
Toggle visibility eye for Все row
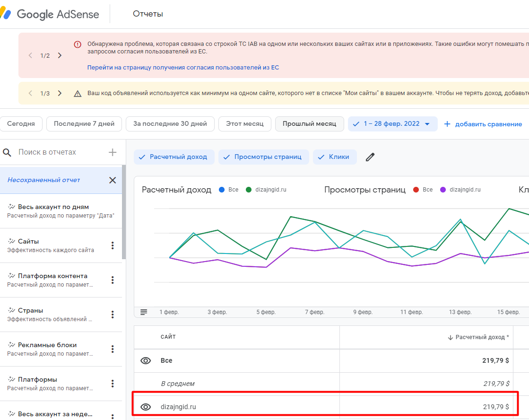click(x=146, y=361)
